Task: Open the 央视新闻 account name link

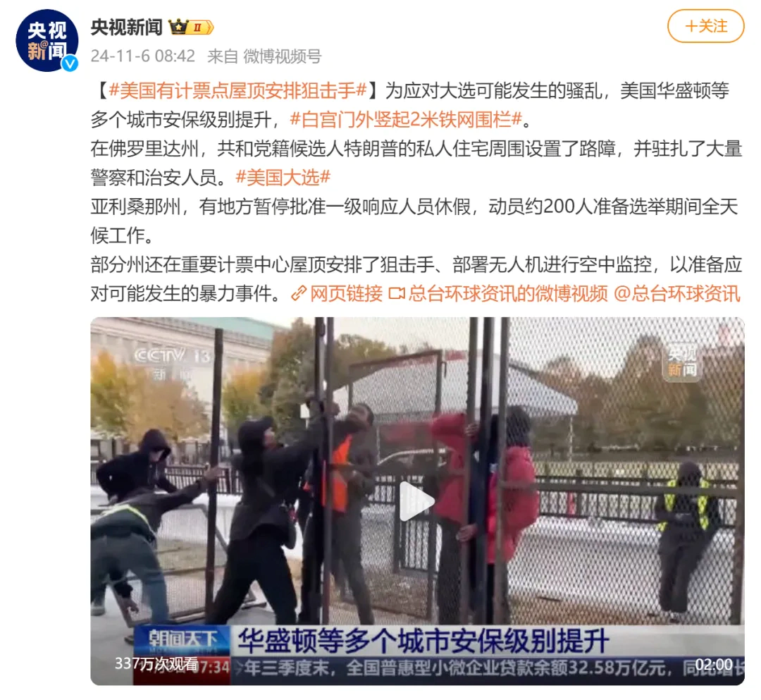Action: (x=127, y=27)
